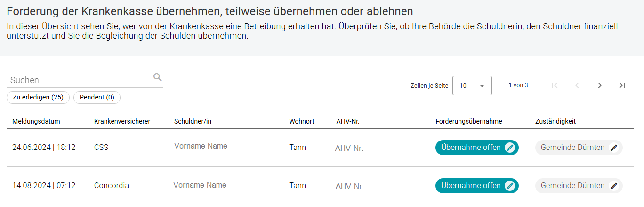This screenshot has height=207, width=644.
Task: Jump to the last page icon
Action: [x=622, y=85]
